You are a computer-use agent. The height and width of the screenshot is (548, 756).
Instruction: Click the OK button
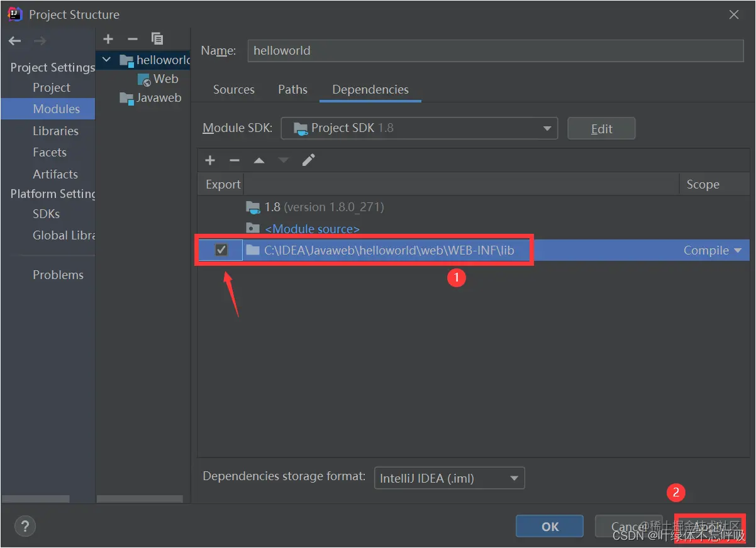(x=550, y=527)
